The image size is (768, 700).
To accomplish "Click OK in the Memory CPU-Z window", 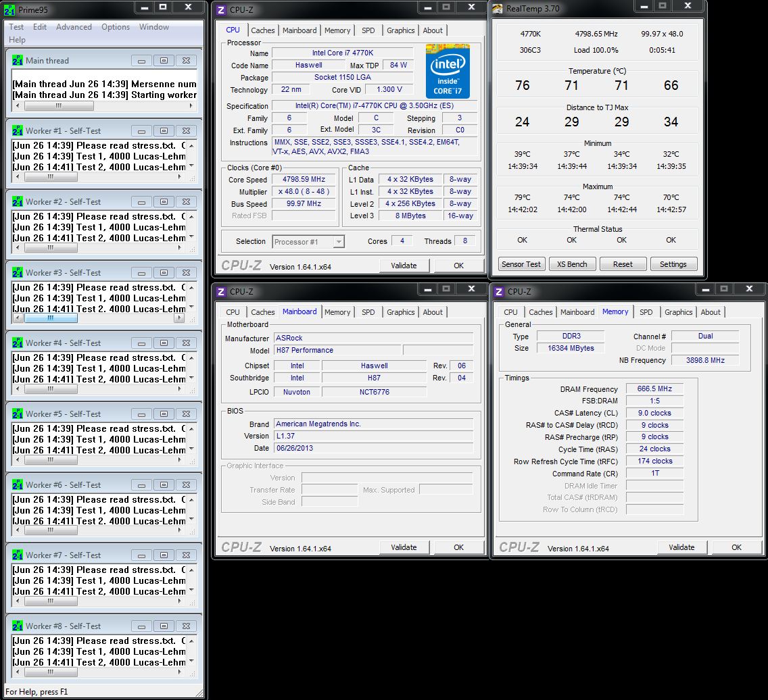I will [x=736, y=548].
